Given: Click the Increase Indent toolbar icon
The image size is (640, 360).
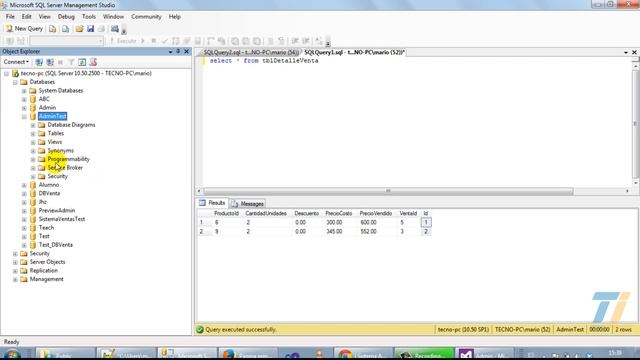Looking at the screenshot, I should (x=306, y=41).
